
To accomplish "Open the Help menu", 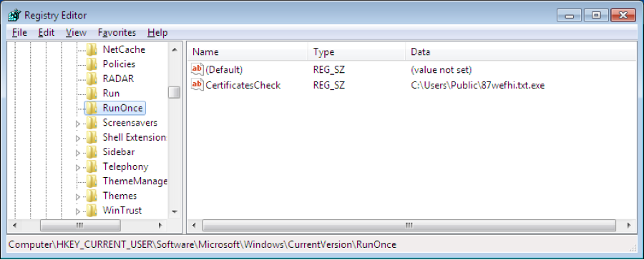I will point(157,32).
